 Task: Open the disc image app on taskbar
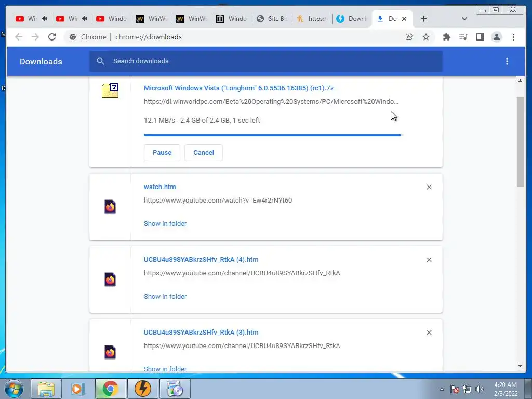pyautogui.click(x=175, y=389)
